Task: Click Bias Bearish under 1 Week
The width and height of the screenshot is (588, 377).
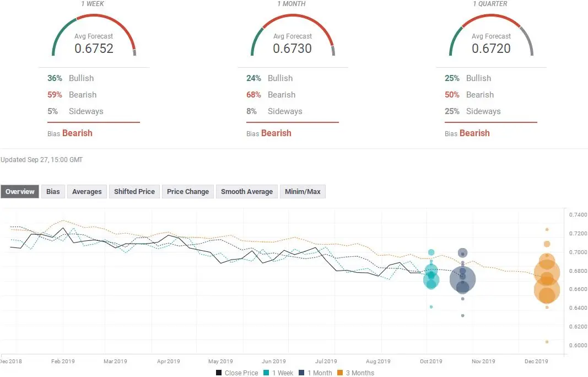Action: (x=70, y=133)
